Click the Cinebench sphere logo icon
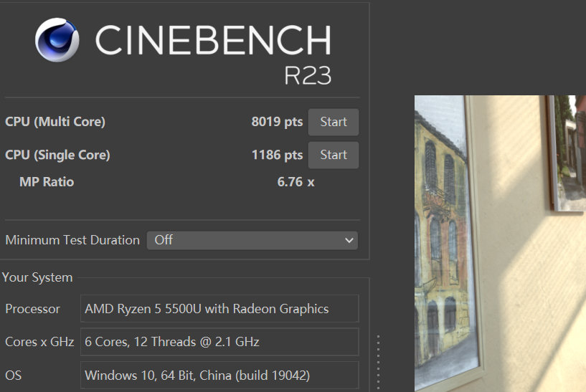The width and height of the screenshot is (586, 392). point(57,39)
